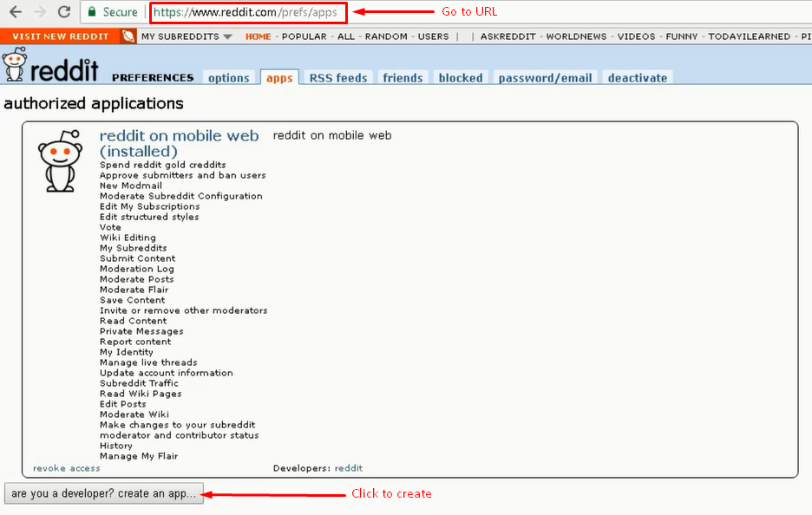Switch to the RSS feeds tab
The image size is (812, 515).
(337, 77)
